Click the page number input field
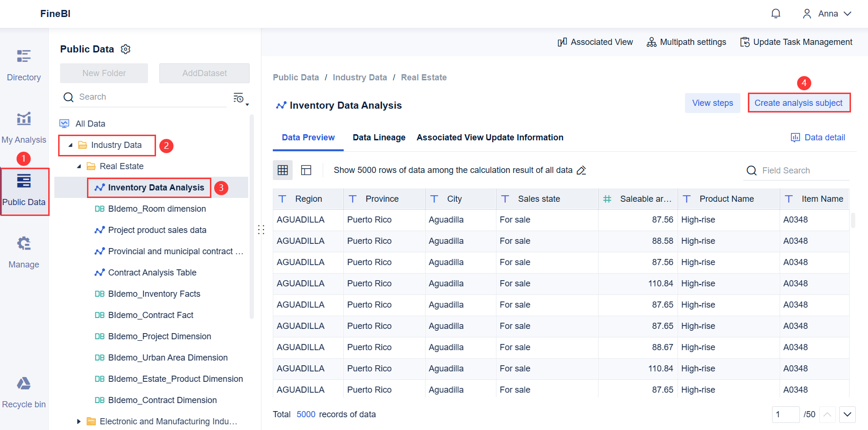This screenshot has height=430, width=868. [x=786, y=414]
